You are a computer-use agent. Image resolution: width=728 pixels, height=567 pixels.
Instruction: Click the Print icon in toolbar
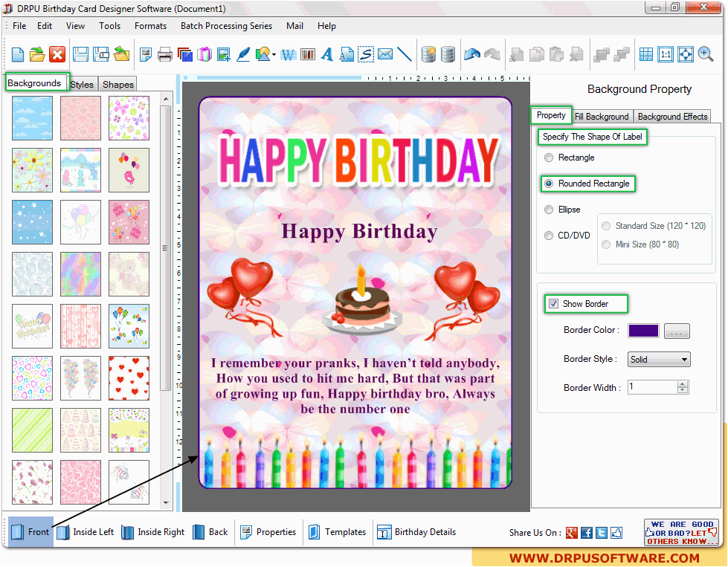165,54
